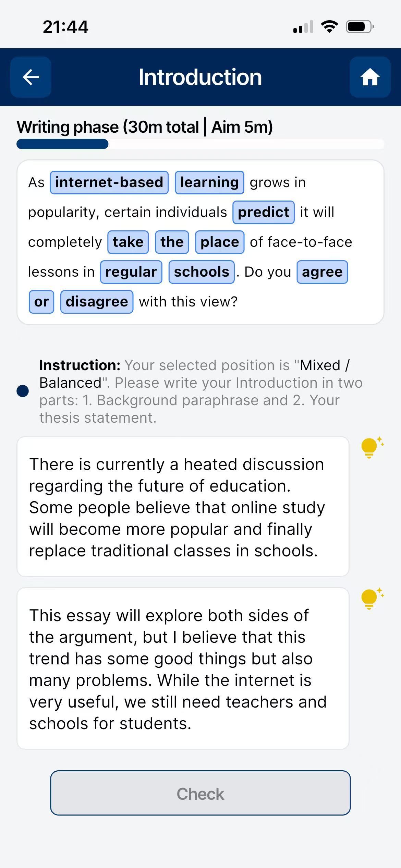Toggle the highlighted keyword "disagree"
The width and height of the screenshot is (401, 868).
click(x=97, y=302)
